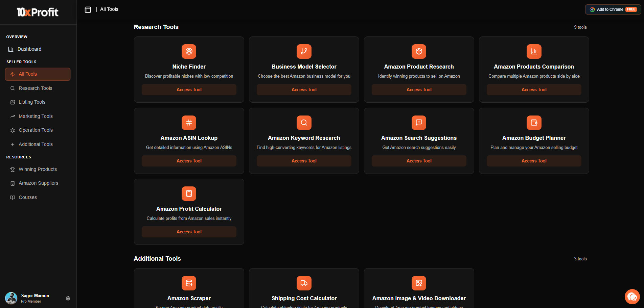
Task: Click the All Tools breadcrumb text
Action: click(109, 9)
